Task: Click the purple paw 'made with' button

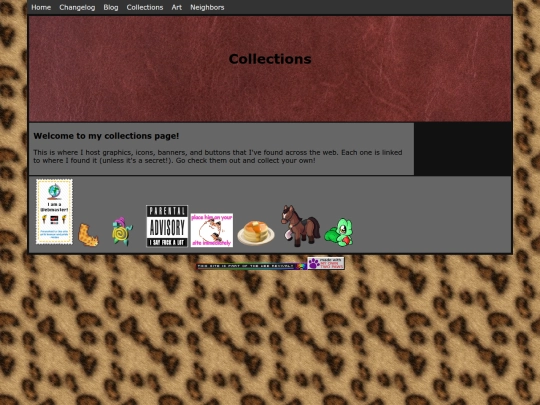Action: click(326, 263)
